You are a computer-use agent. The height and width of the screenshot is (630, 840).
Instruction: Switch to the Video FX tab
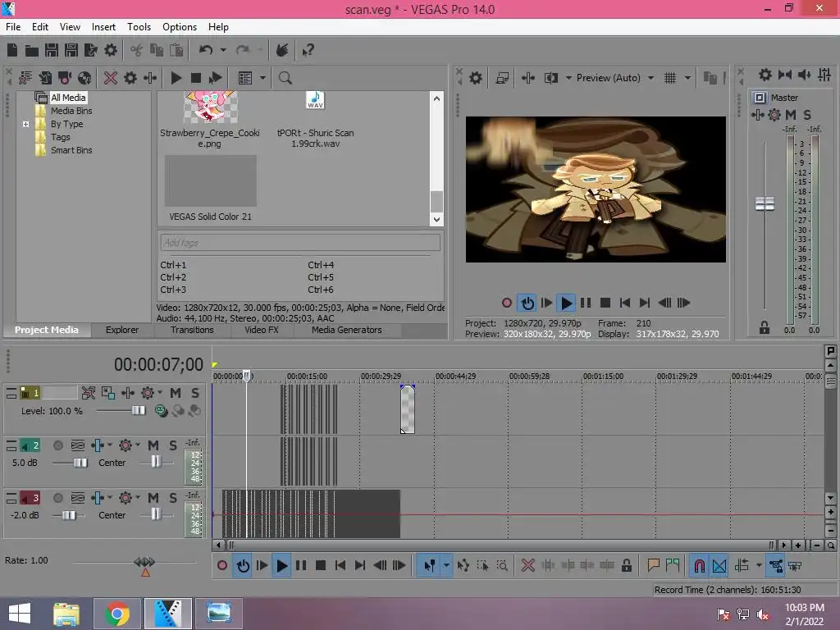(262, 330)
